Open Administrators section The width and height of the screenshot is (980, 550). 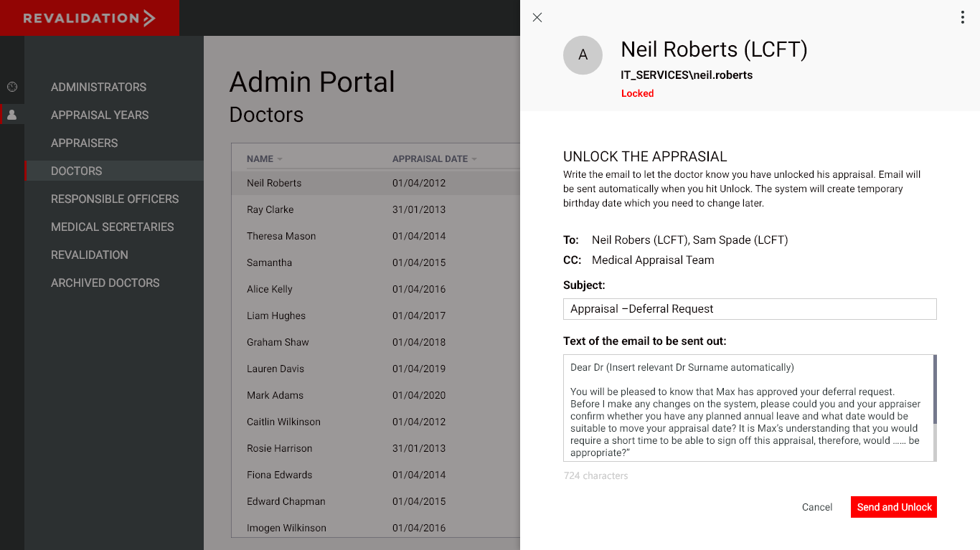(x=98, y=87)
